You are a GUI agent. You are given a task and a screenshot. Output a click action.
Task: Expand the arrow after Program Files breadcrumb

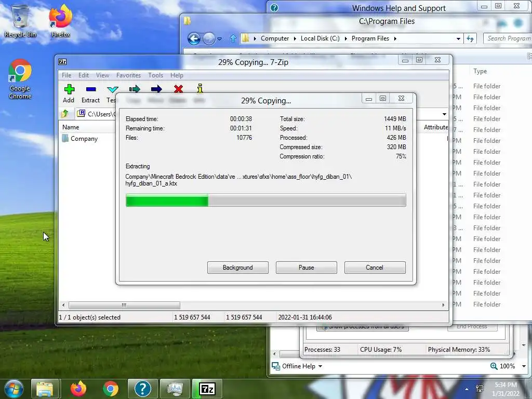click(395, 38)
